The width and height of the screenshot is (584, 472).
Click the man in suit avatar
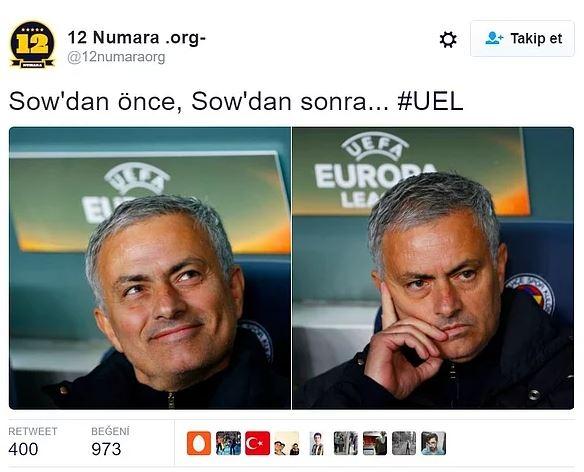pyautogui.click(x=317, y=443)
